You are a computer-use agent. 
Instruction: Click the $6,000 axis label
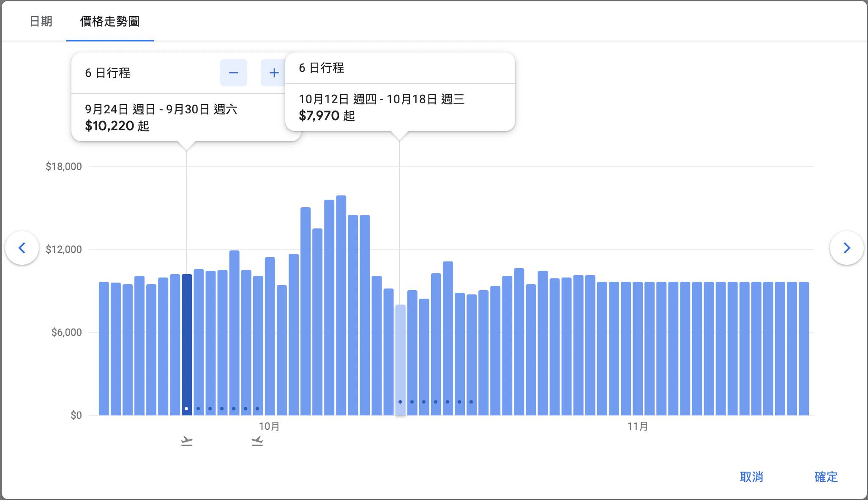pyautogui.click(x=66, y=332)
